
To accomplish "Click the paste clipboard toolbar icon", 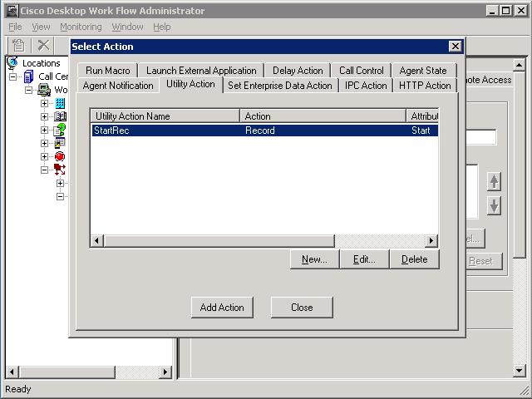I will (18, 46).
